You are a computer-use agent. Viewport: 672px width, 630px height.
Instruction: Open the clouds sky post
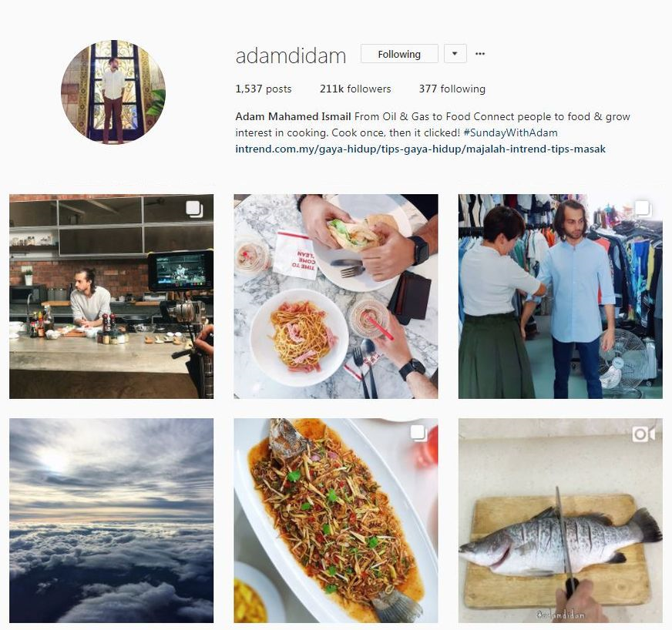[x=112, y=521]
